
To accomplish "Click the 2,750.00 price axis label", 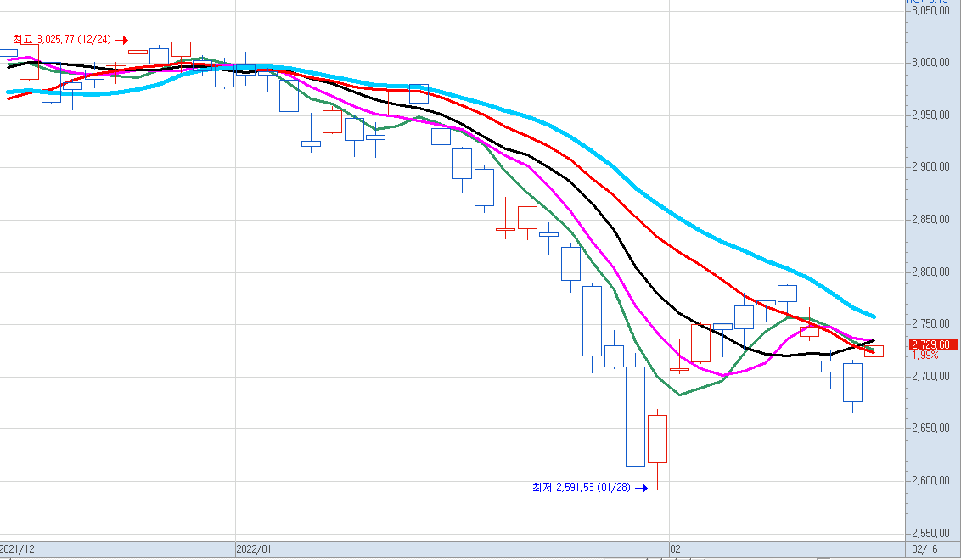I will (930, 324).
